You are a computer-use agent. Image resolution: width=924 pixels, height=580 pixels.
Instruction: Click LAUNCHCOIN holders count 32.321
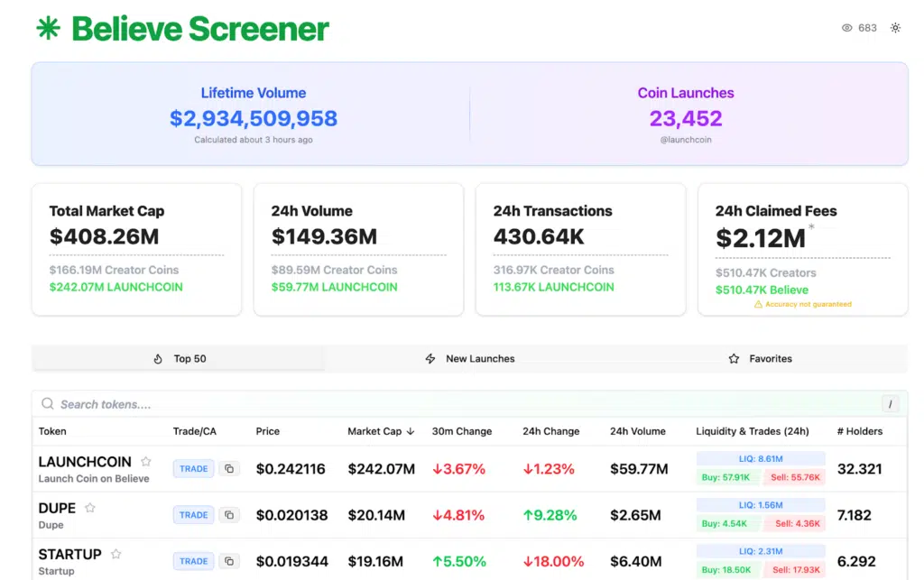coord(860,469)
